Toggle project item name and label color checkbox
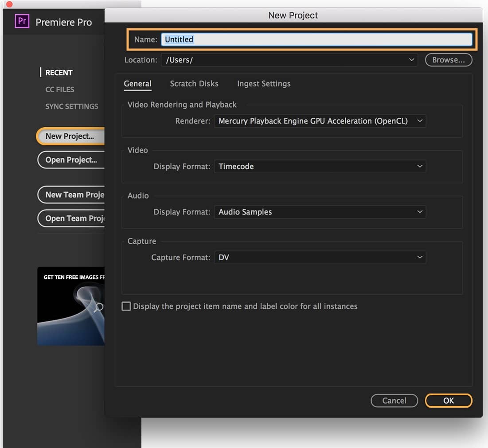 [x=126, y=307]
